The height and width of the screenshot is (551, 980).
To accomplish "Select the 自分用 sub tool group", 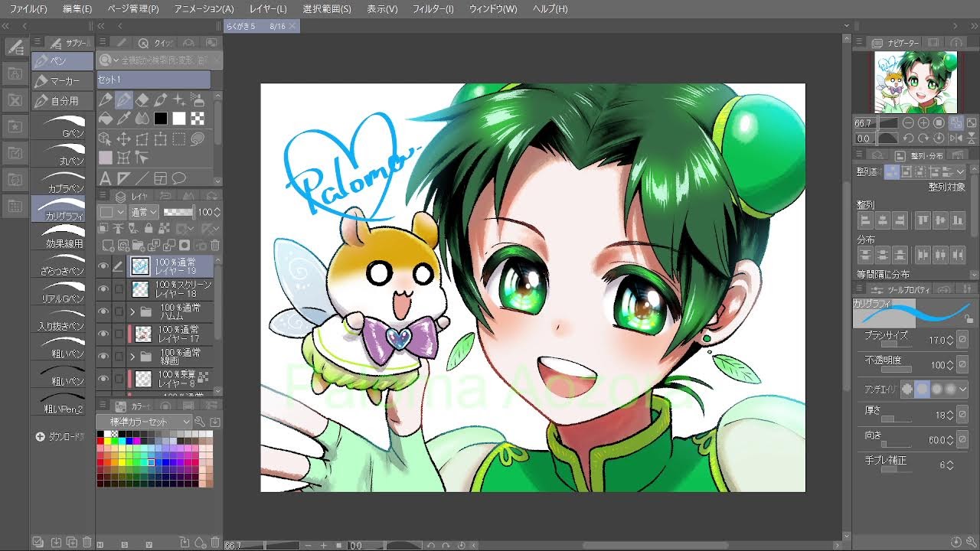I will (x=63, y=100).
